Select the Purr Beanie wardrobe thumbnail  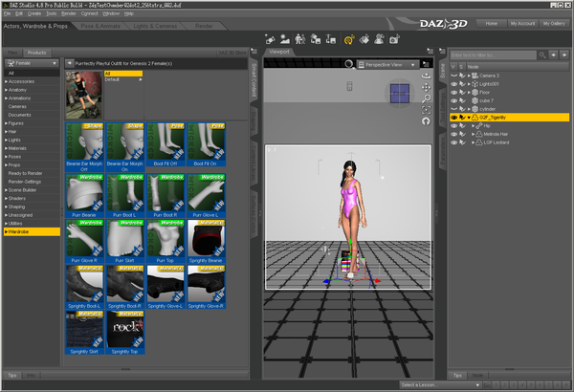[84, 196]
